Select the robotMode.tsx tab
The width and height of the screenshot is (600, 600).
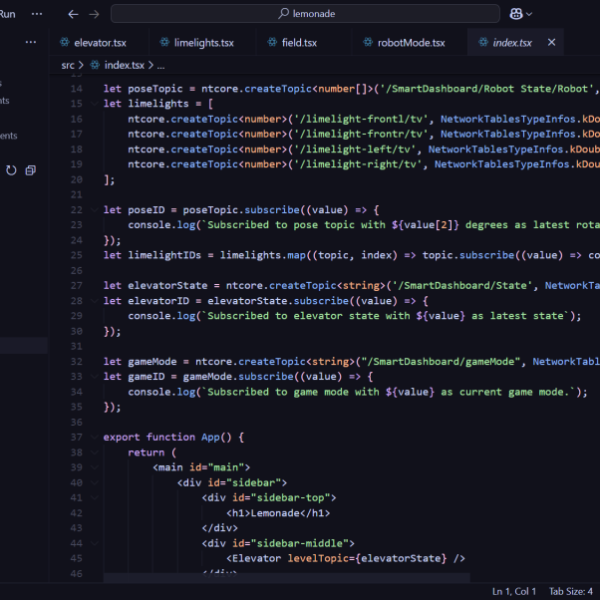pos(404,42)
